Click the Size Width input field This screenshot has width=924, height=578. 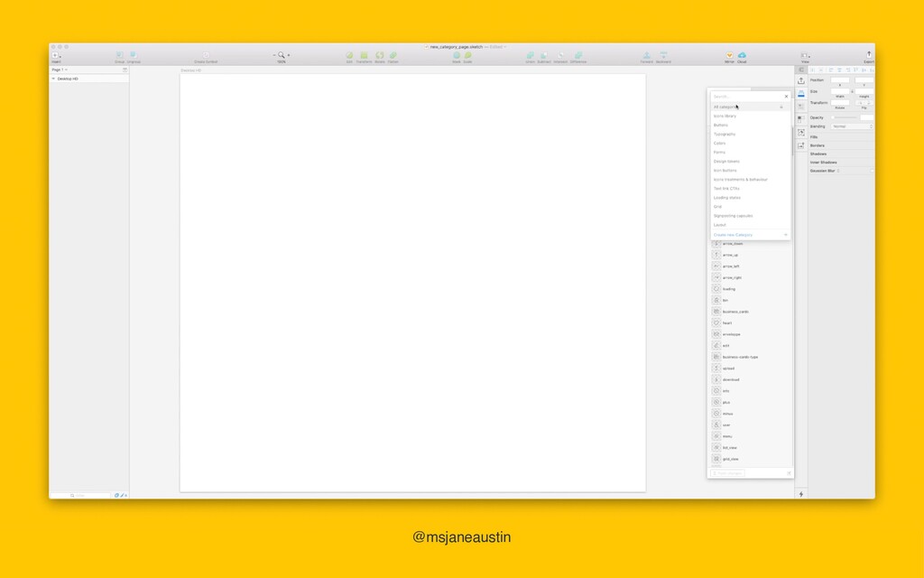(840, 91)
